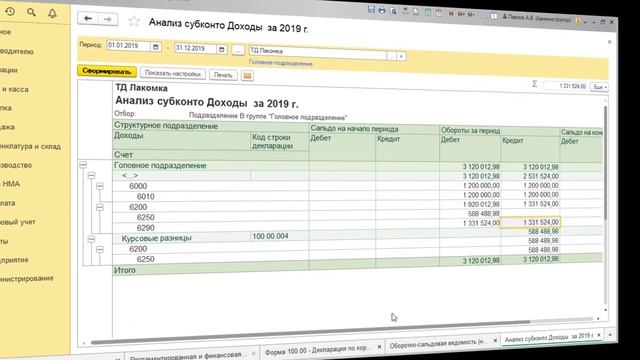Click user name Павлов А.В. in title bar
This screenshot has height=360, width=640.
click(x=536, y=18)
